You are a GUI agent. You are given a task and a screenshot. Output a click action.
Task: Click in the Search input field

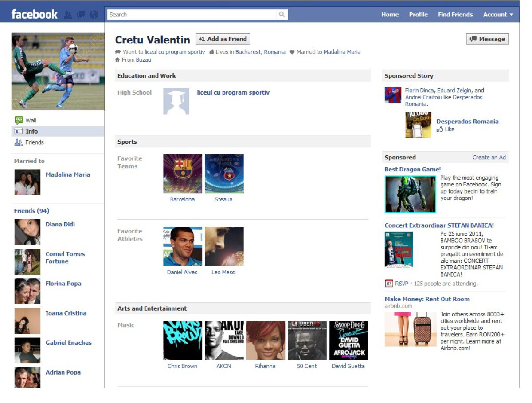click(x=192, y=15)
